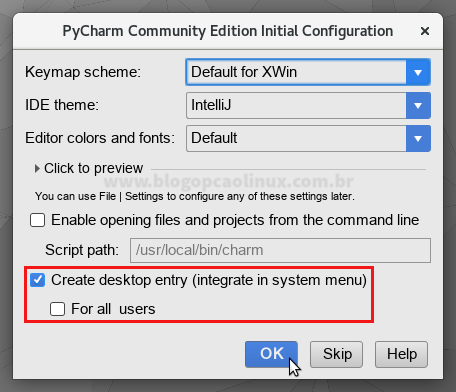
Task: Open Help for initial configuration
Action: pos(401,354)
